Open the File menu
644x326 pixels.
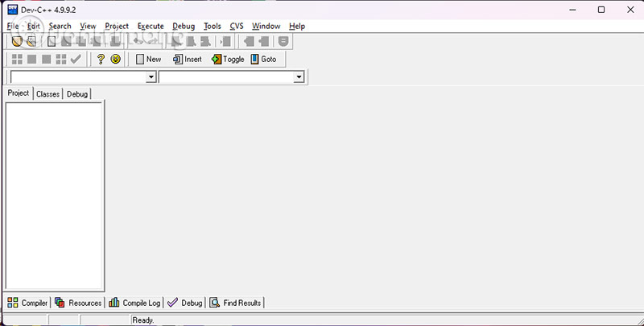pos(13,27)
